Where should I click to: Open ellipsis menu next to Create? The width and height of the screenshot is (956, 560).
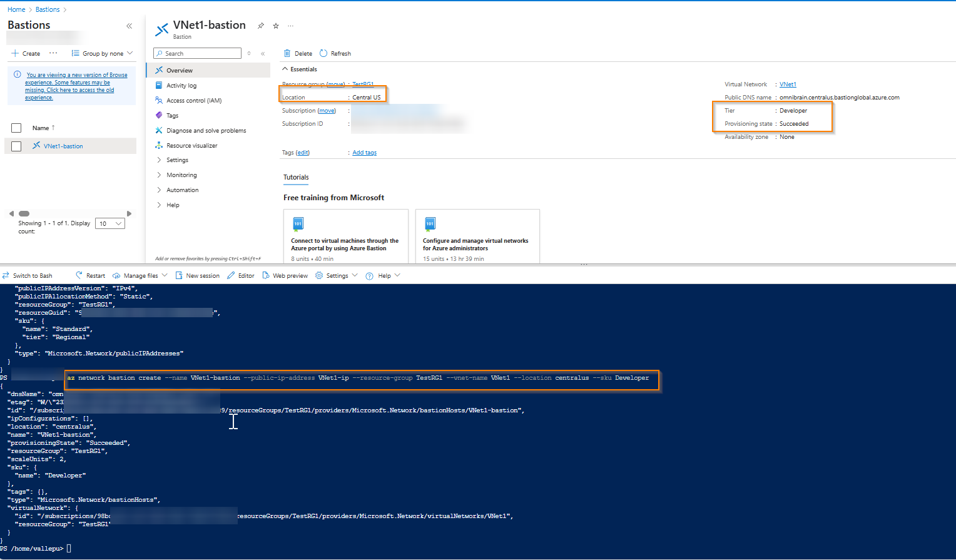(x=53, y=53)
